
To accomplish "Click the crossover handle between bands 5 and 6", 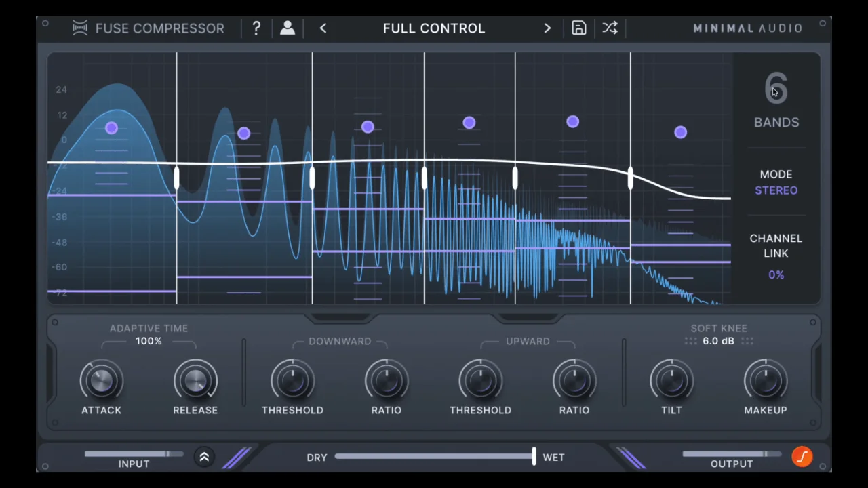I will pos(631,178).
